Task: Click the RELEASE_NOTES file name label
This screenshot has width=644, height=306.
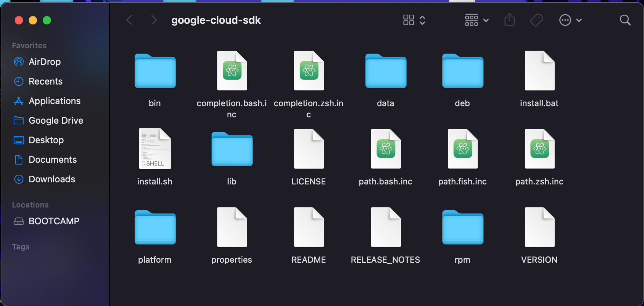Action: pos(386,260)
